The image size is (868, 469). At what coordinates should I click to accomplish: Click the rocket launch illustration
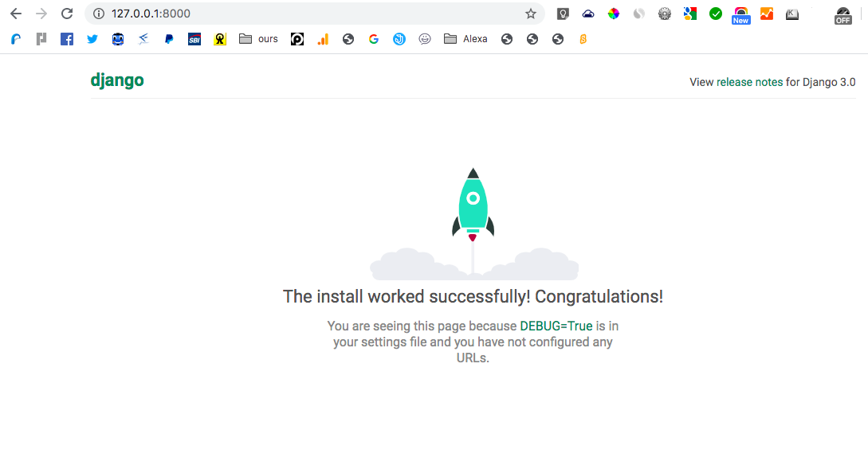pyautogui.click(x=473, y=224)
